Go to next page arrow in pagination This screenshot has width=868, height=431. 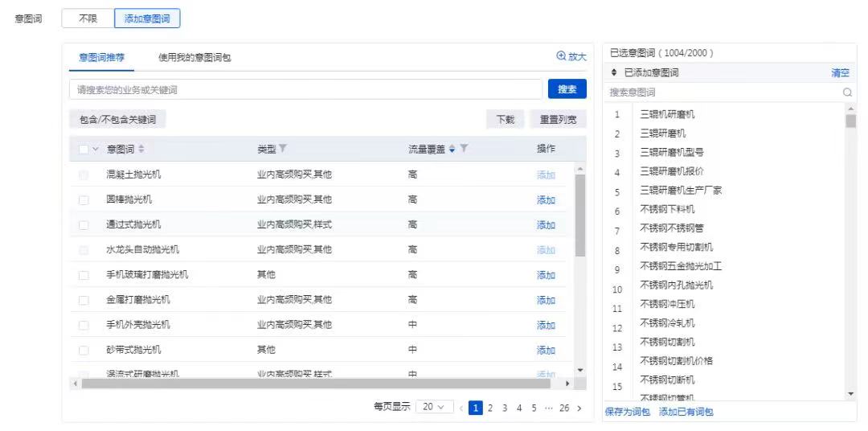click(x=579, y=408)
